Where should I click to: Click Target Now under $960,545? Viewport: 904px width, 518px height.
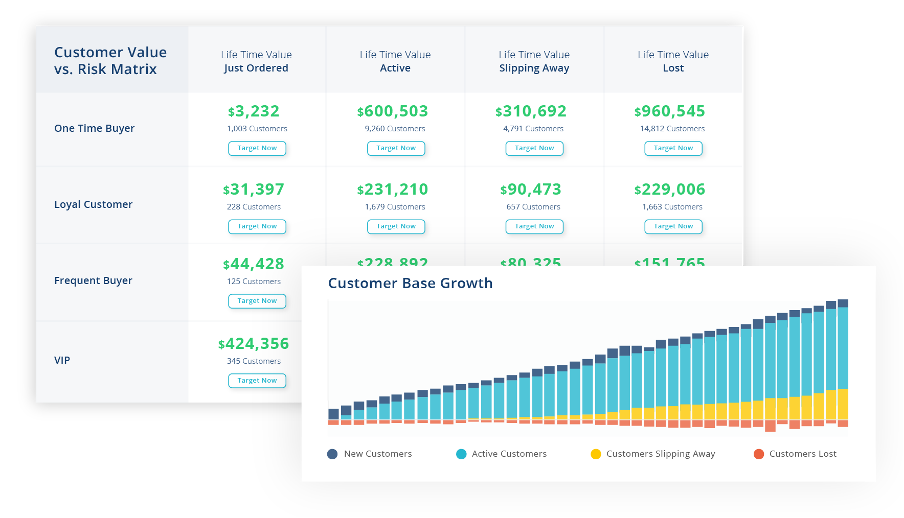click(673, 148)
